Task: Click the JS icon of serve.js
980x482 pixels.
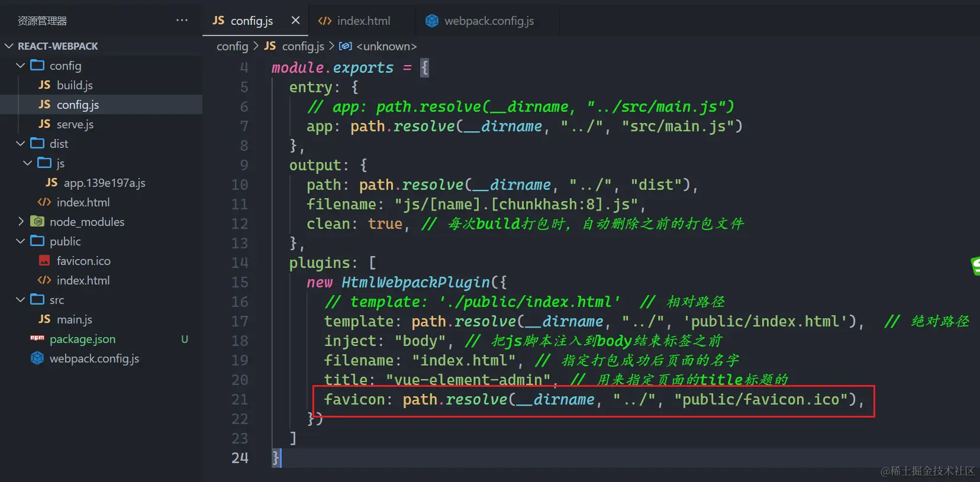Action: (x=44, y=124)
